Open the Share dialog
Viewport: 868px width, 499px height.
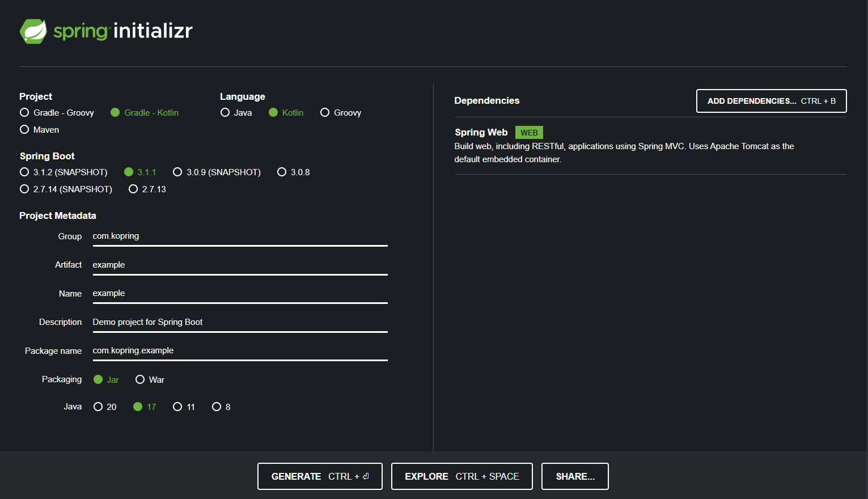(575, 476)
